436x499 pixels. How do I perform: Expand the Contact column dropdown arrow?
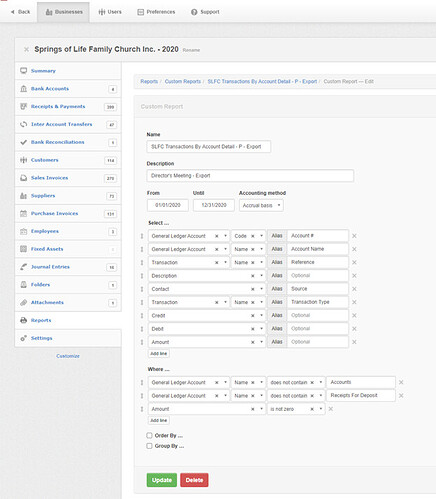pos(262,289)
